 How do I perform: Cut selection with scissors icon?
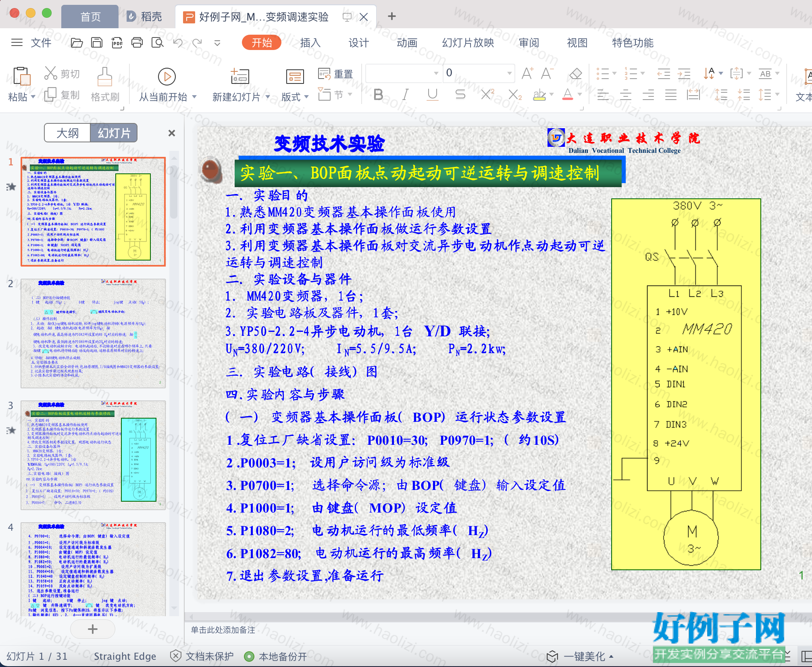click(50, 73)
